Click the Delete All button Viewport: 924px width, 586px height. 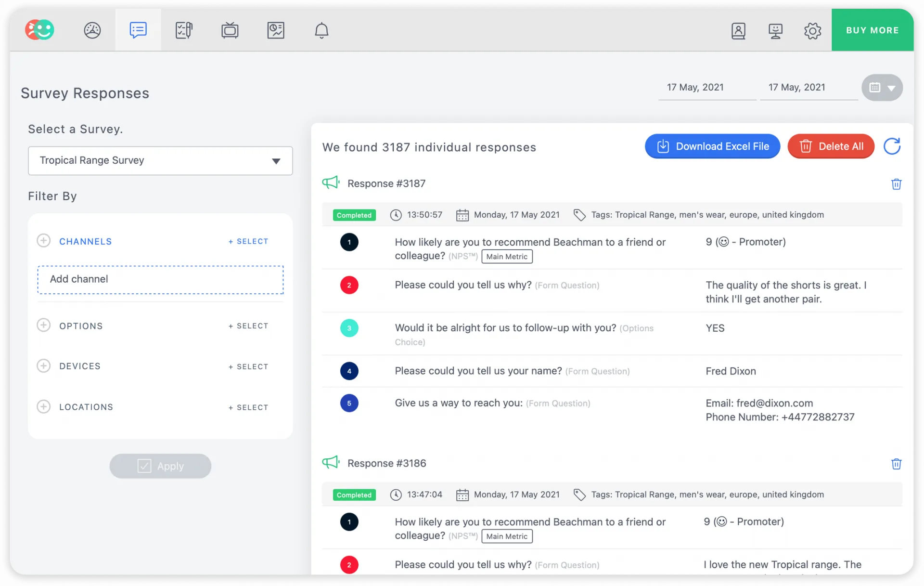click(831, 146)
